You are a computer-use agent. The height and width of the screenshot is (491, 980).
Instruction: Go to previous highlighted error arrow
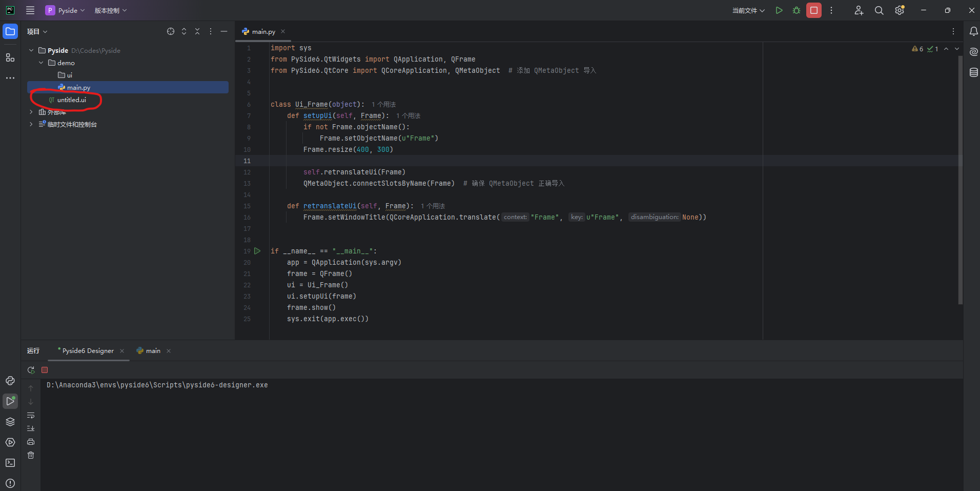click(x=946, y=49)
